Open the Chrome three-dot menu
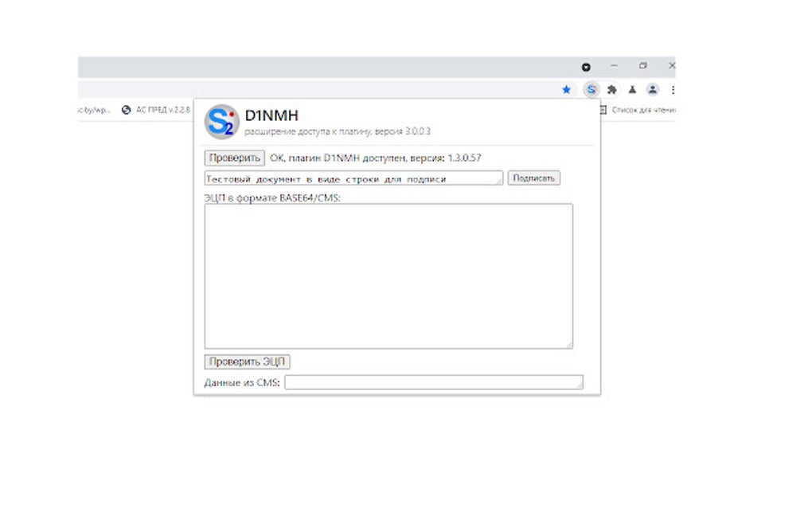Image resolution: width=812 pixels, height=508 pixels. pyautogui.click(x=673, y=90)
